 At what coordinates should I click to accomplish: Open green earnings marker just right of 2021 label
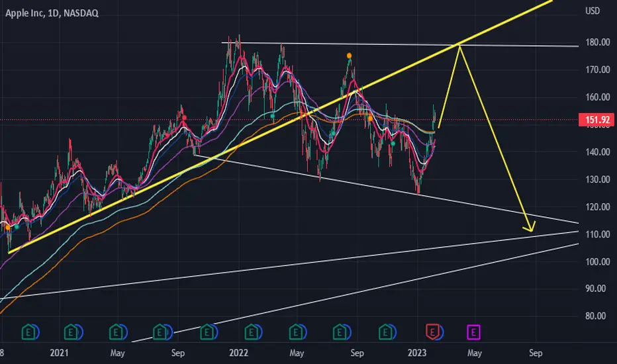tap(71, 332)
